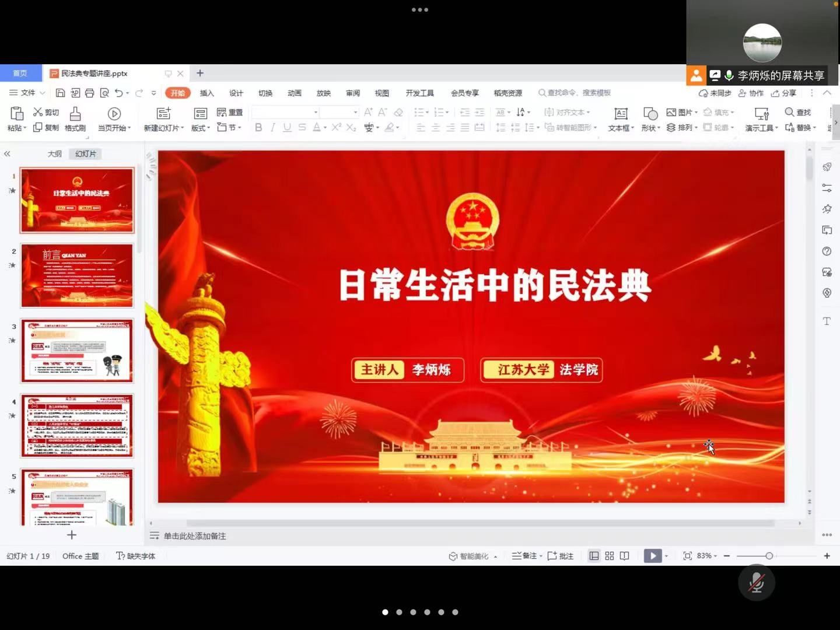
Task: Toggle Bold formatting
Action: point(258,127)
